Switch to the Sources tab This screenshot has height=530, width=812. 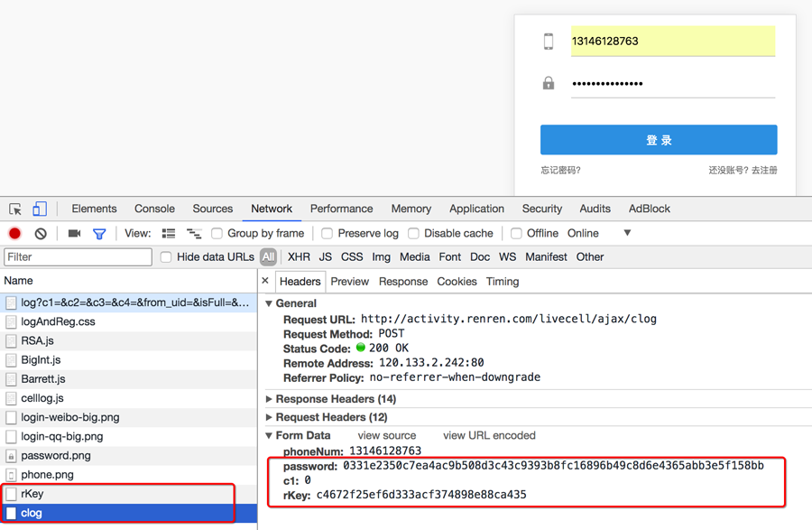pyautogui.click(x=213, y=209)
